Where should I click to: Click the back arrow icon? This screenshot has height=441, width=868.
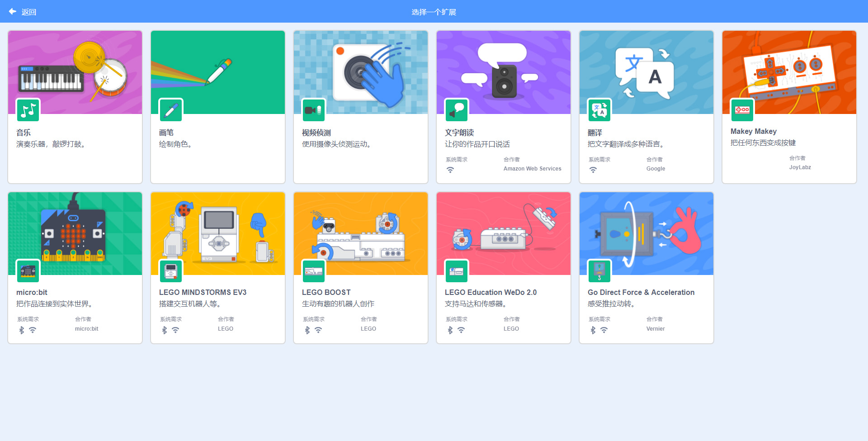(12, 11)
